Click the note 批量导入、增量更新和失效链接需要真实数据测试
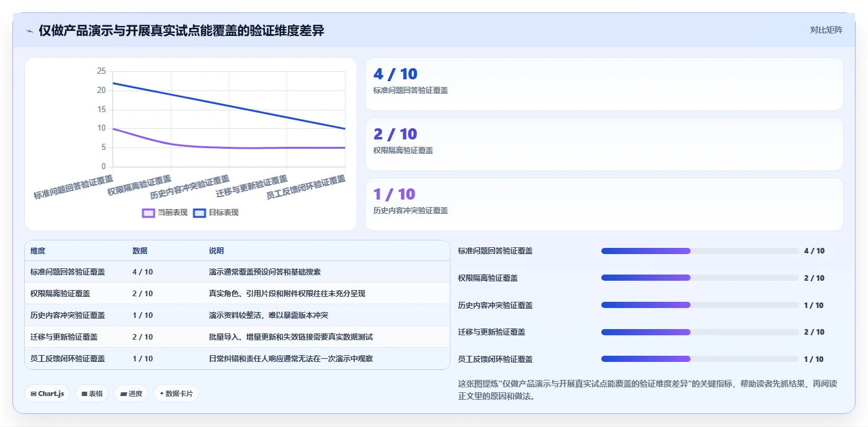 click(291, 337)
